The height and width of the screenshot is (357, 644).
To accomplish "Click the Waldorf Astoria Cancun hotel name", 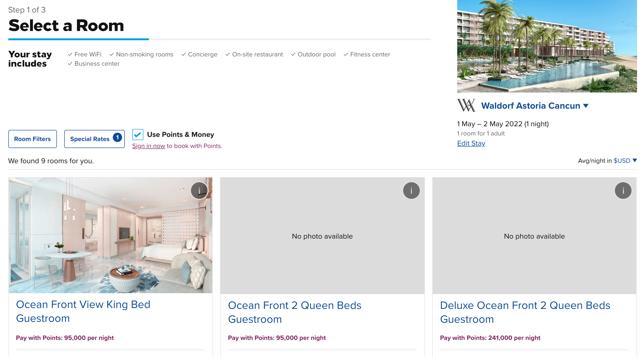I will tap(530, 105).
